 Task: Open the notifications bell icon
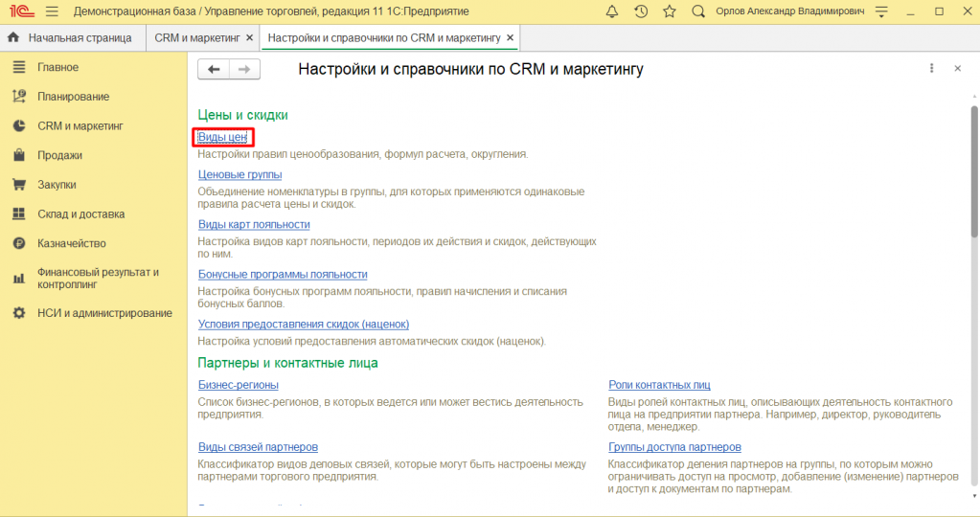pyautogui.click(x=612, y=11)
